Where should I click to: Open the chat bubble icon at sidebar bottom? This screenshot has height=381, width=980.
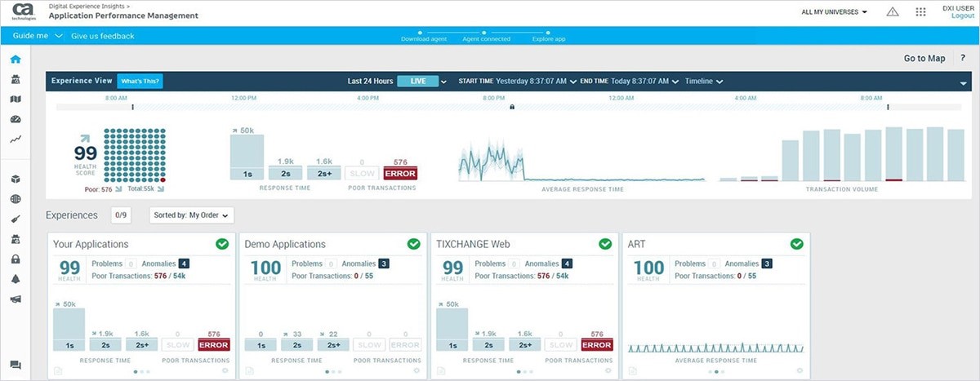click(16, 365)
